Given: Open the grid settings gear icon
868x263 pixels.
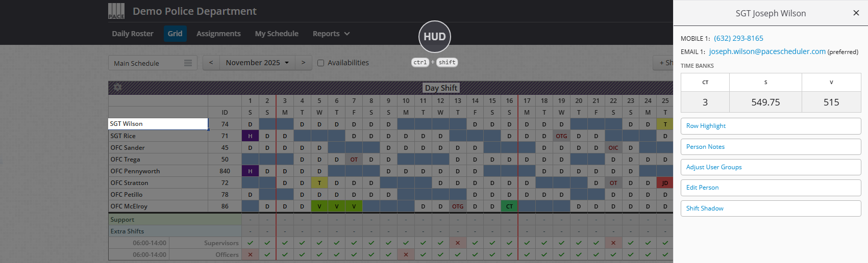Looking at the screenshot, I should click(x=117, y=87).
